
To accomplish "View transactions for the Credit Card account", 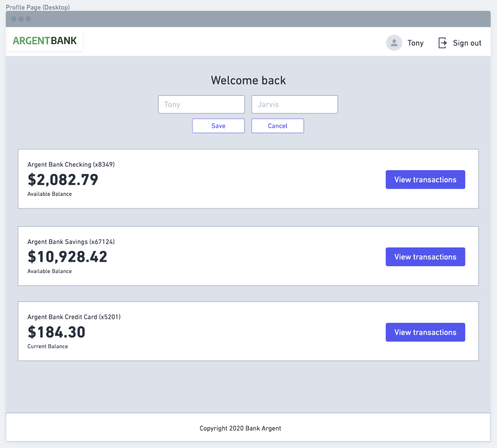I will [x=425, y=332].
